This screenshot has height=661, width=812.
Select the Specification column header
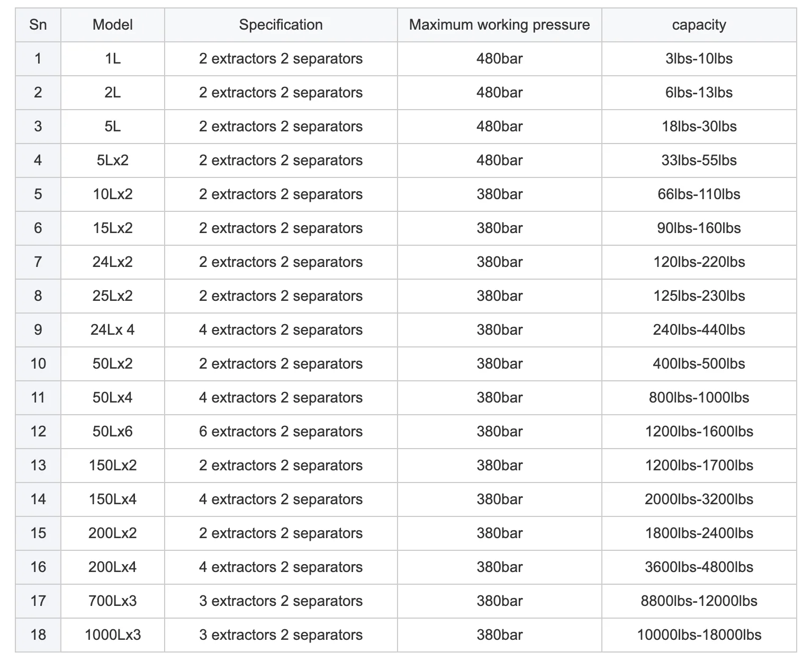(x=281, y=25)
